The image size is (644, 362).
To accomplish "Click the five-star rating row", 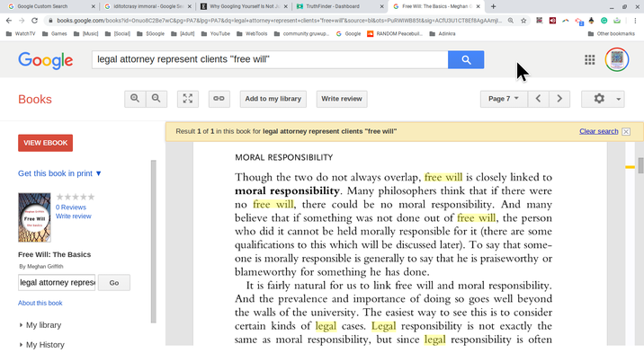I will point(76,198).
